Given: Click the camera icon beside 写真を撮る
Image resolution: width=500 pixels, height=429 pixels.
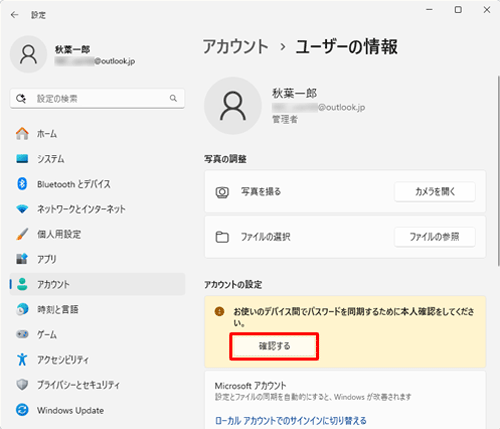Looking at the screenshot, I should pos(222,192).
